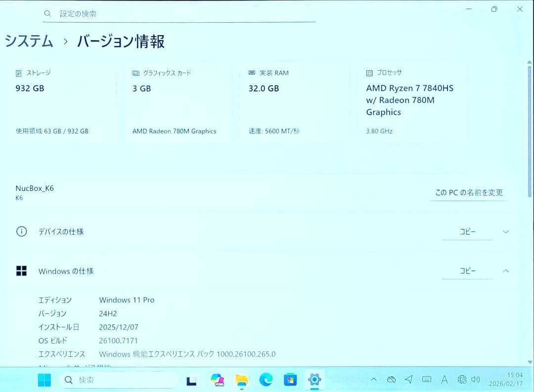Open network globe tray icon
The height and width of the screenshot is (392, 534).
click(462, 379)
